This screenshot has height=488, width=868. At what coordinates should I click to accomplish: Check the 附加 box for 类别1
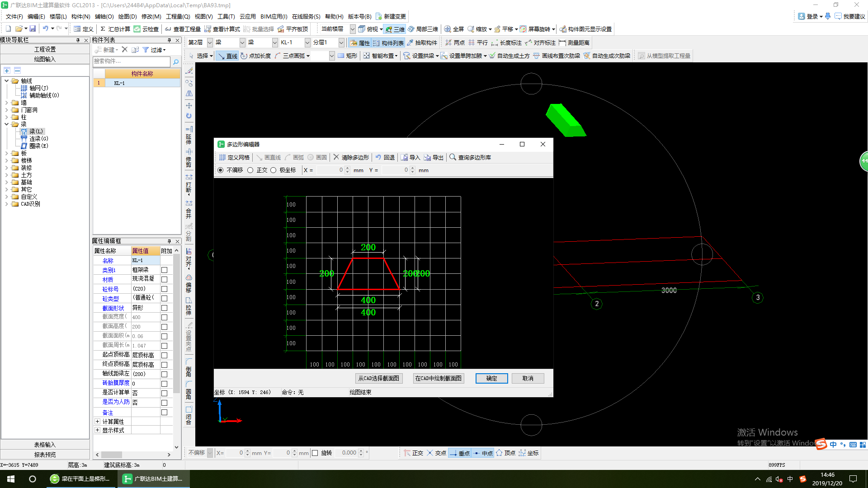click(x=164, y=270)
